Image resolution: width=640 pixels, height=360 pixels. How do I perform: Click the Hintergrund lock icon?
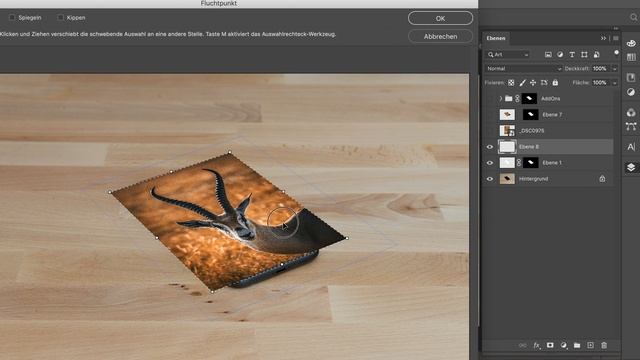click(602, 179)
